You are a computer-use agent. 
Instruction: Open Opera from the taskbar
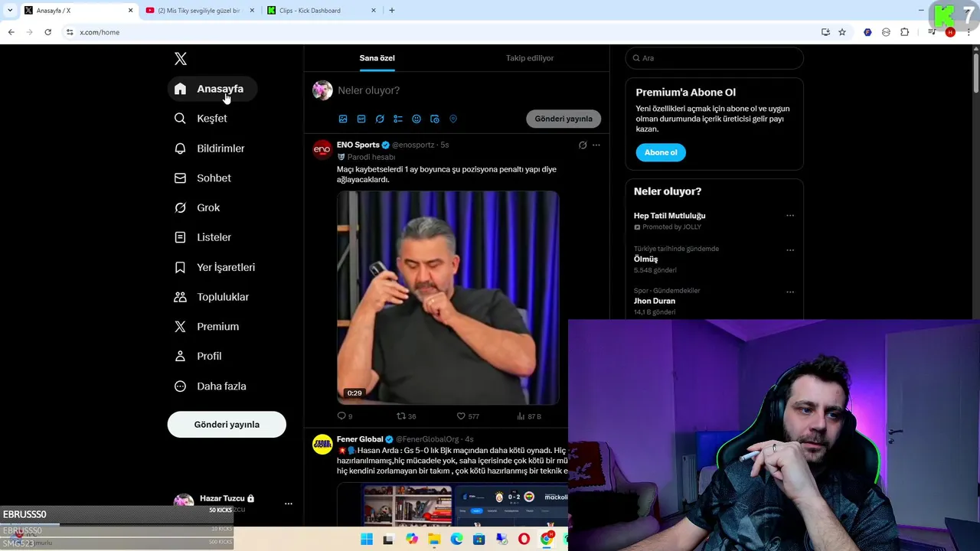click(x=524, y=540)
